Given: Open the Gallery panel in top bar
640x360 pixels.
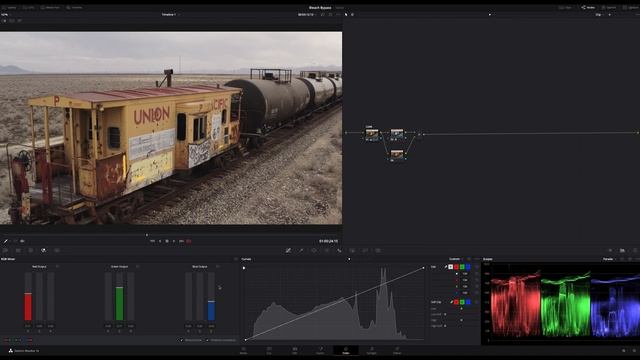Looking at the screenshot, I should [10, 7].
